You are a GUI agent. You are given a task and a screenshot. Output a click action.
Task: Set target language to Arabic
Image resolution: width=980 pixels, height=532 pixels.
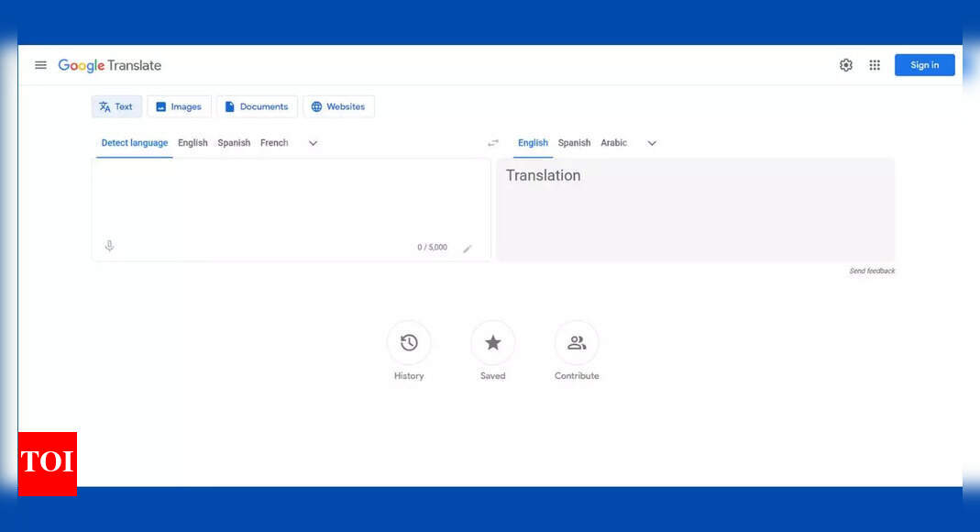click(x=613, y=143)
